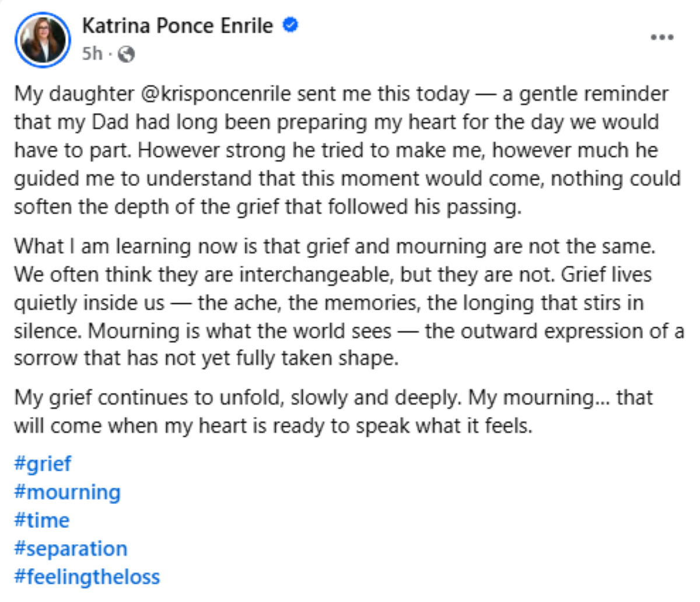Click the line beginning 'We often think'
The height and width of the screenshot is (602, 700).
pos(332,274)
